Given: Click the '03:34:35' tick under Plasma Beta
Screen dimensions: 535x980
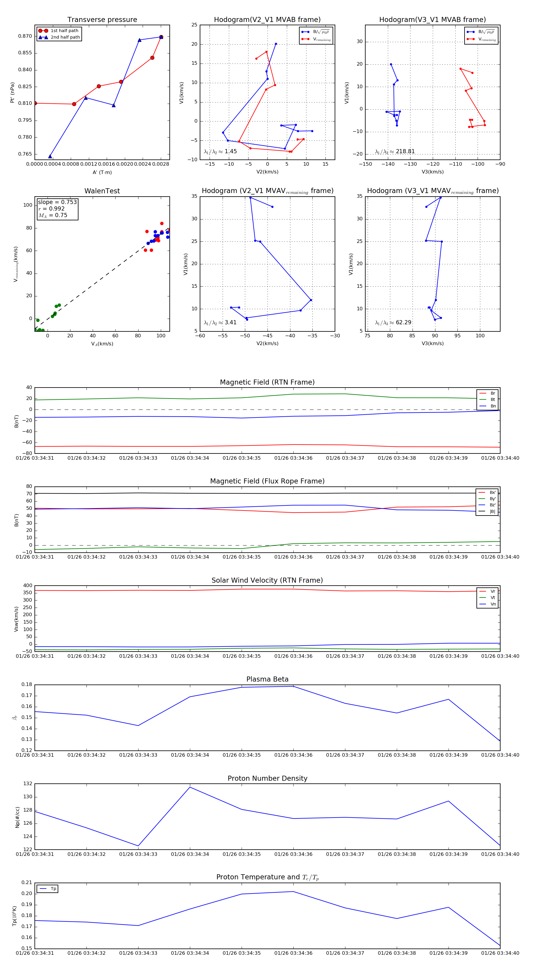Looking at the screenshot, I should (x=241, y=755).
